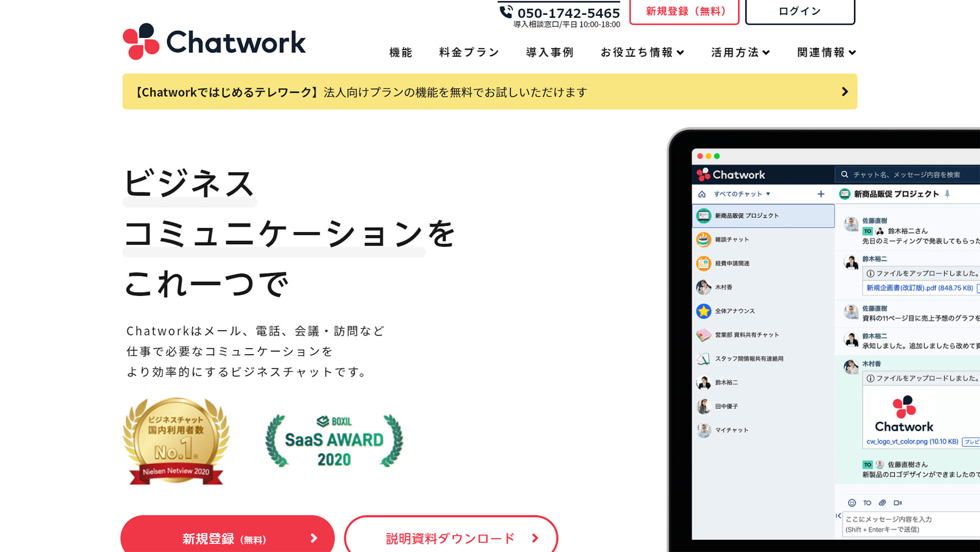Click the マイチャット avatar
Image resolution: width=980 pixels, height=552 pixels.
point(703,430)
